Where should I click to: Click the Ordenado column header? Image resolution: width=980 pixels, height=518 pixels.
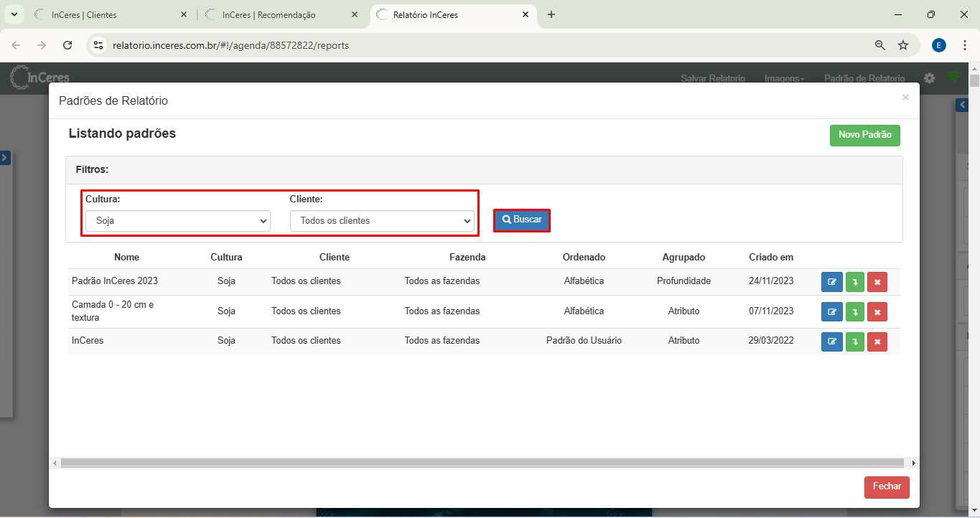584,257
